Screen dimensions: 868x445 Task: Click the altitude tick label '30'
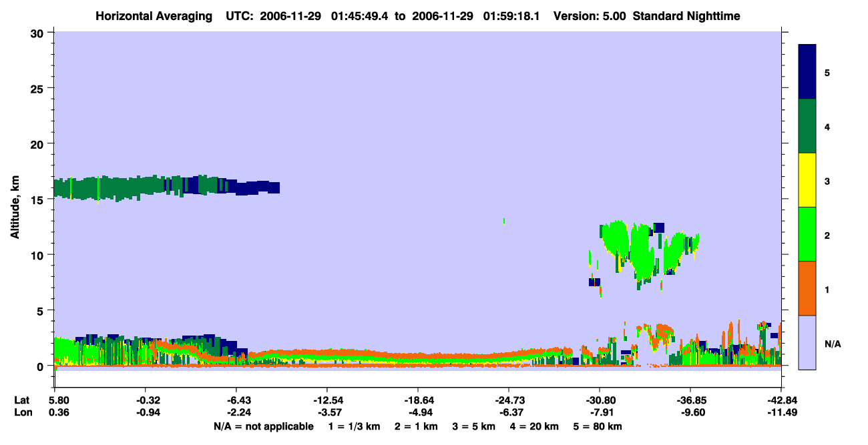(x=37, y=33)
